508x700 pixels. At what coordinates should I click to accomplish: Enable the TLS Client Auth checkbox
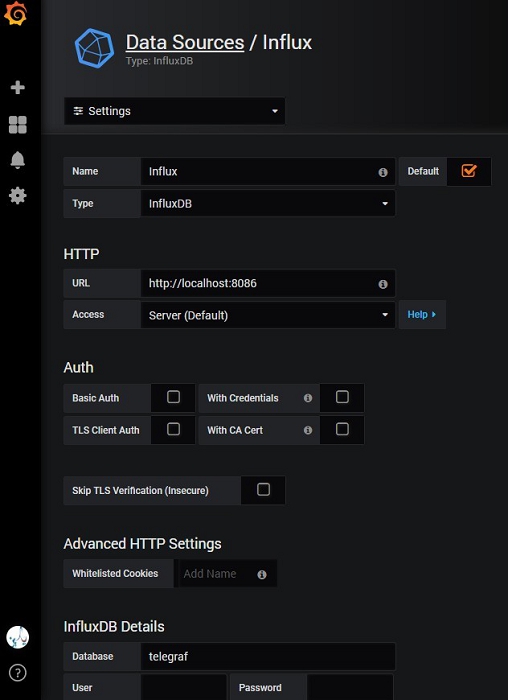click(173, 429)
